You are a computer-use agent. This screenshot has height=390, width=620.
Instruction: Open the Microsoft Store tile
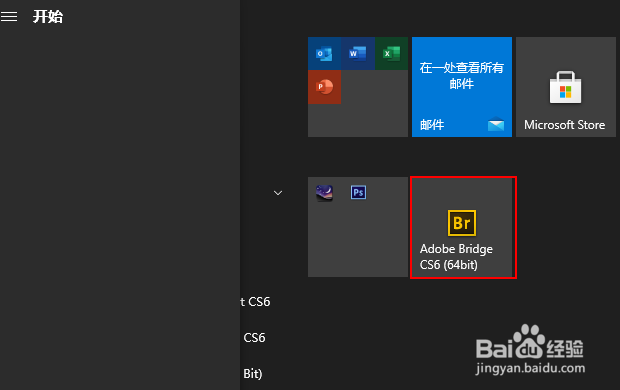tap(566, 87)
